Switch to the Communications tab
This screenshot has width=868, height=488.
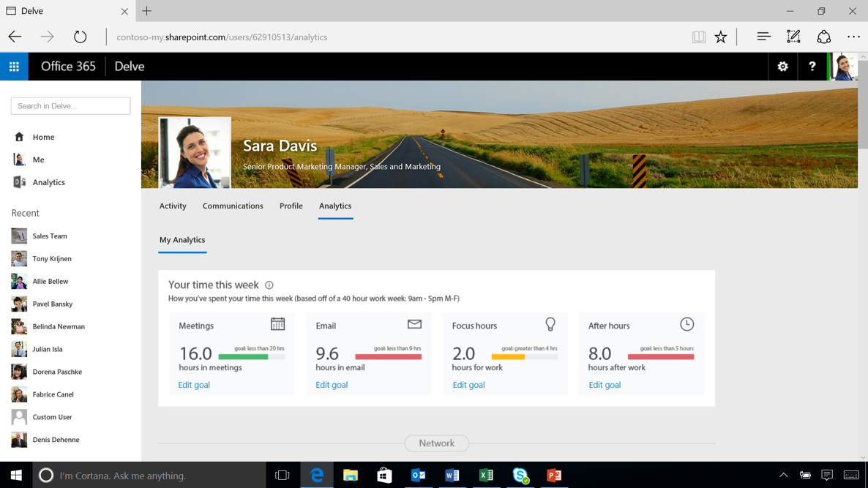[233, 206]
